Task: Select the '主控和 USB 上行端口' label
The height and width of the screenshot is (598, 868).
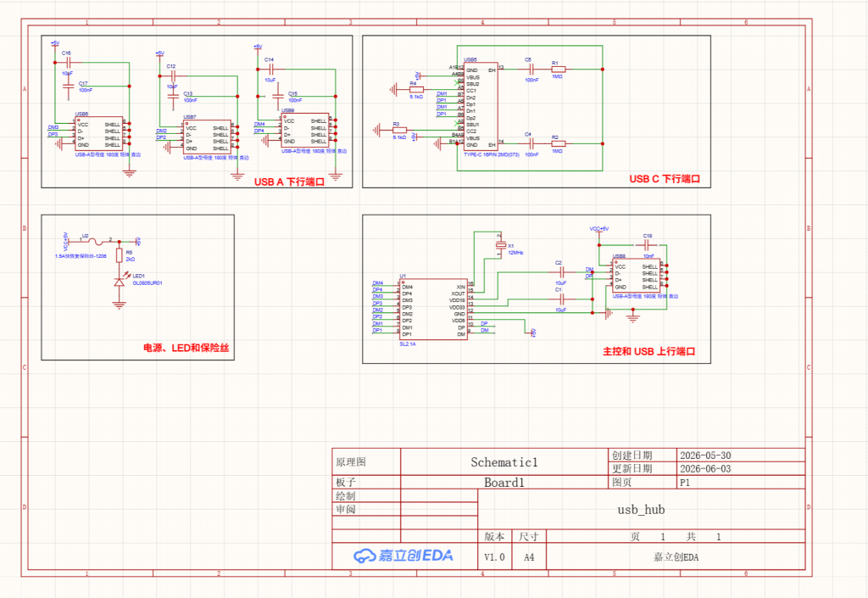Action: point(648,351)
